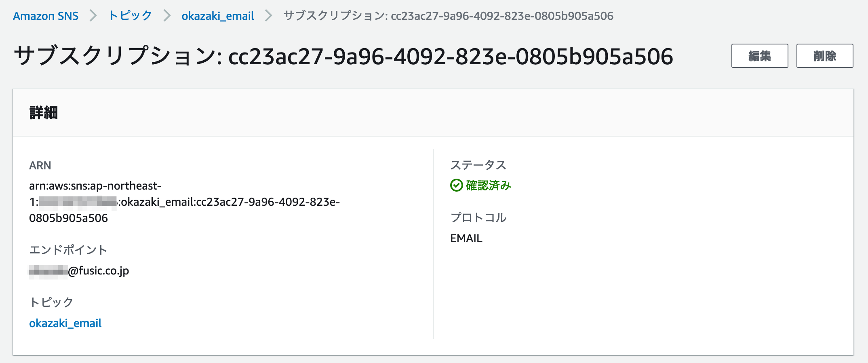Click the ARN value text
This screenshot has width=868, height=363.
[184, 202]
